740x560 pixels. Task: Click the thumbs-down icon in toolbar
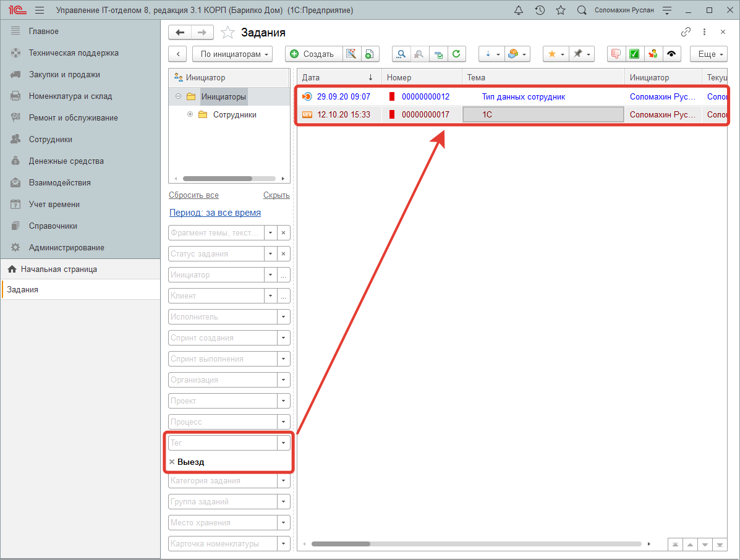tap(616, 54)
